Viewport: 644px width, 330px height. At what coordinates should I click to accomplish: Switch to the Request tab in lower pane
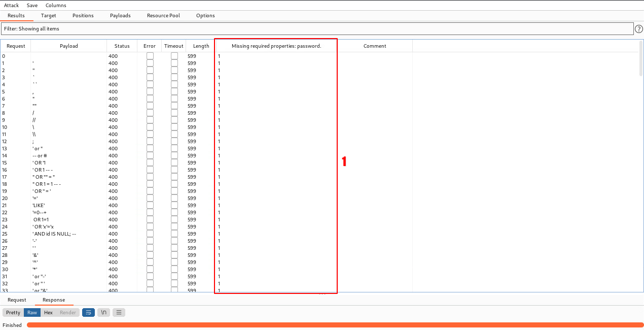pyautogui.click(x=17, y=300)
